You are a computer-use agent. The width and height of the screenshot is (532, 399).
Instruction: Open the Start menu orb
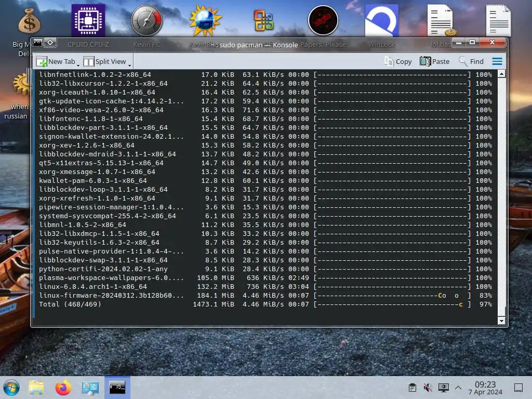point(11,388)
